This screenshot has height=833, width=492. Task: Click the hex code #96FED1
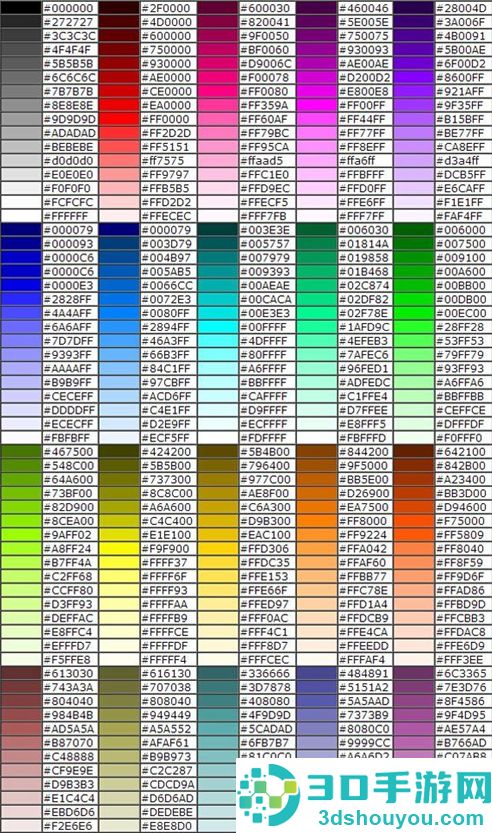click(364, 368)
